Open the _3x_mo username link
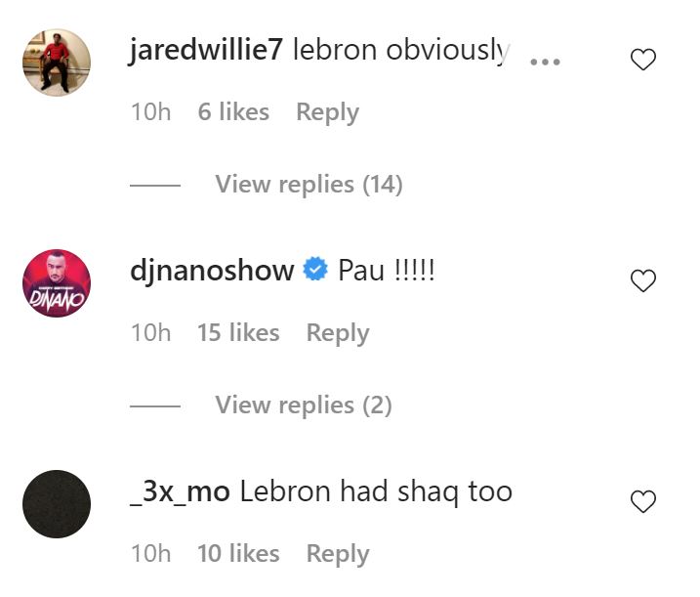This screenshot has height=597, width=700. tap(180, 491)
